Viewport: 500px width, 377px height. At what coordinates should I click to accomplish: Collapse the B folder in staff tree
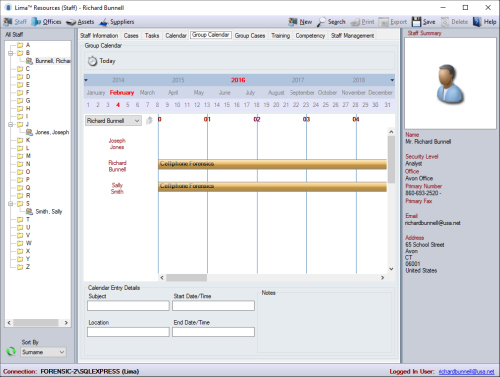click(11, 53)
